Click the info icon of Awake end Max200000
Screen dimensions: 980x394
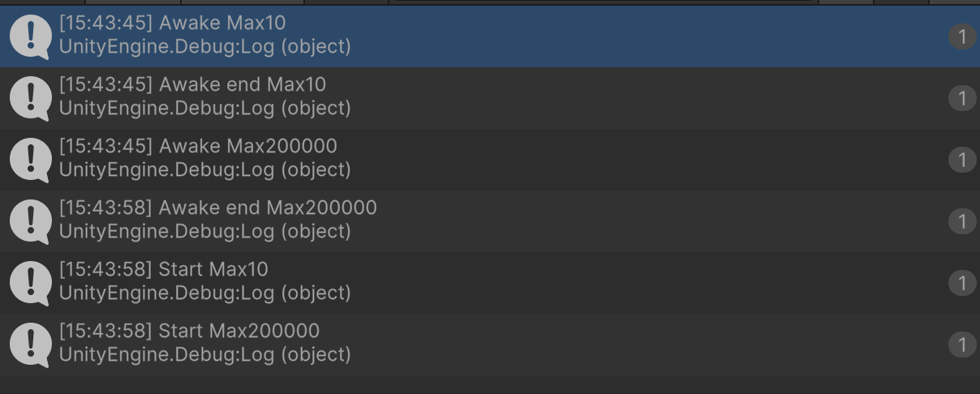pyautogui.click(x=30, y=221)
